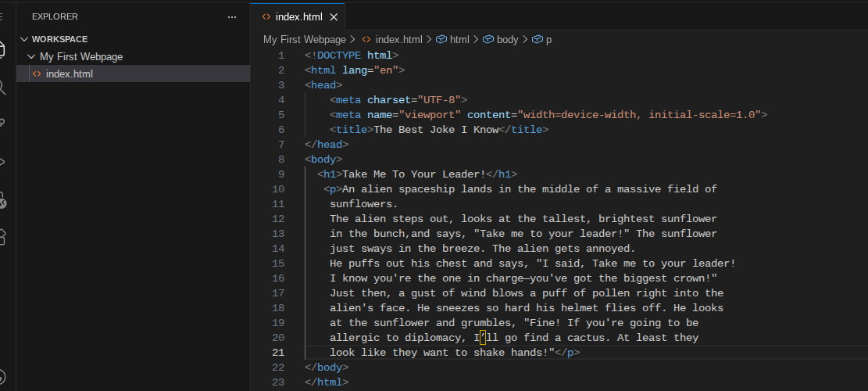Select index.html in the file explorer

[70, 74]
